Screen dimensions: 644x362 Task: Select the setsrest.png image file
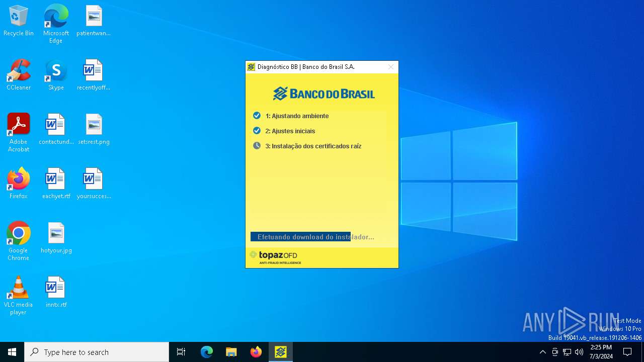[x=94, y=130]
